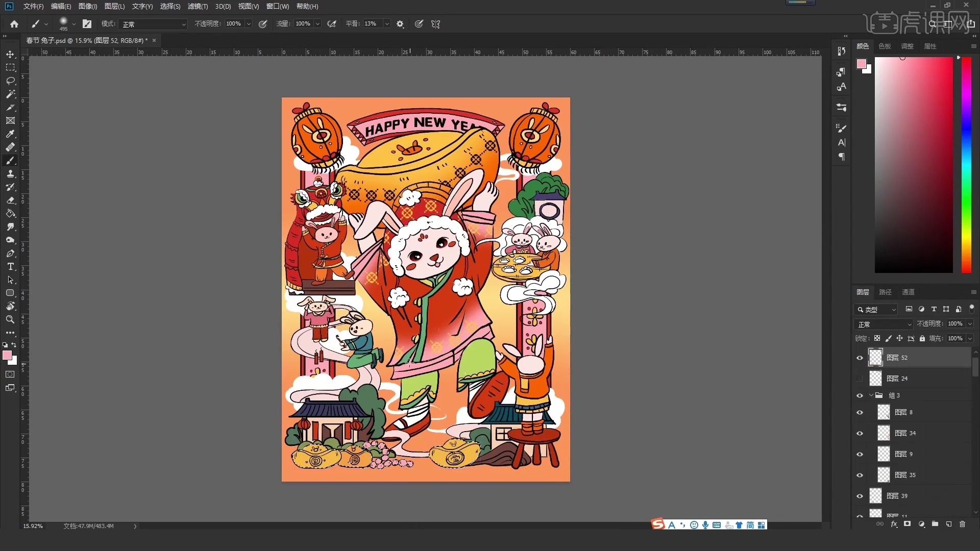Create a new group folder icon

935,524
